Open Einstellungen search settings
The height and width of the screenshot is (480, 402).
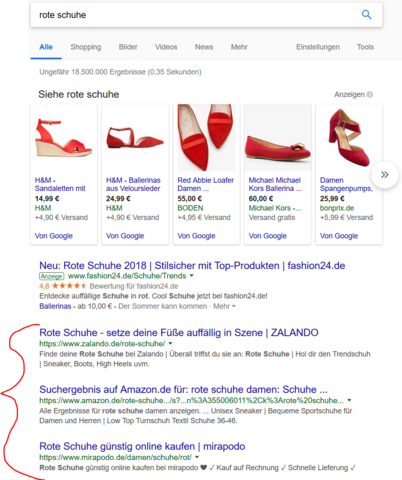[318, 47]
